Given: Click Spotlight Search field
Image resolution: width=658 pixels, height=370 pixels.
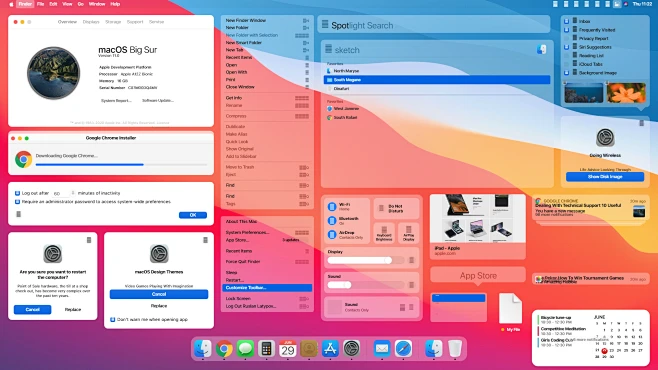Looking at the screenshot, I should coord(434,25).
